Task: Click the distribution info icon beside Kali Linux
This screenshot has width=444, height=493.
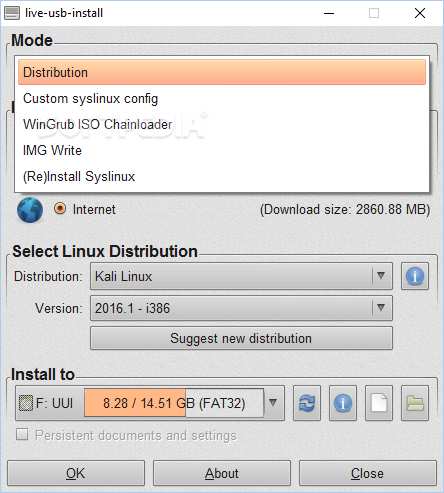Action: click(415, 276)
